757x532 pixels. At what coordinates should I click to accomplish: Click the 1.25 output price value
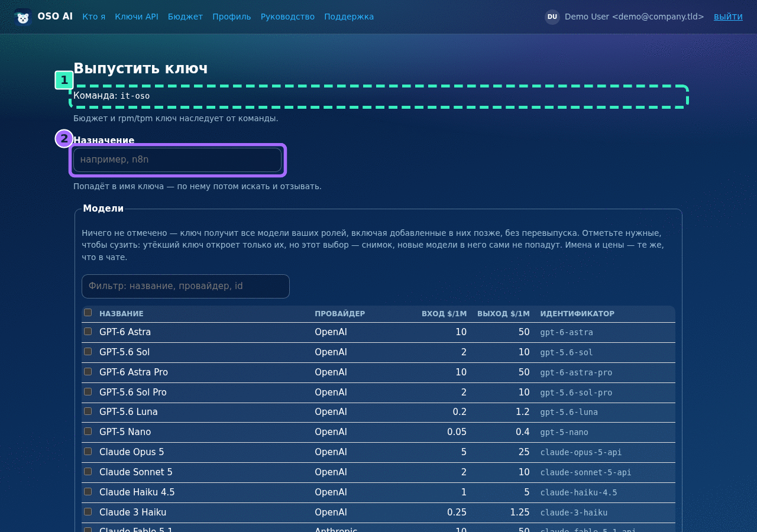520,512
